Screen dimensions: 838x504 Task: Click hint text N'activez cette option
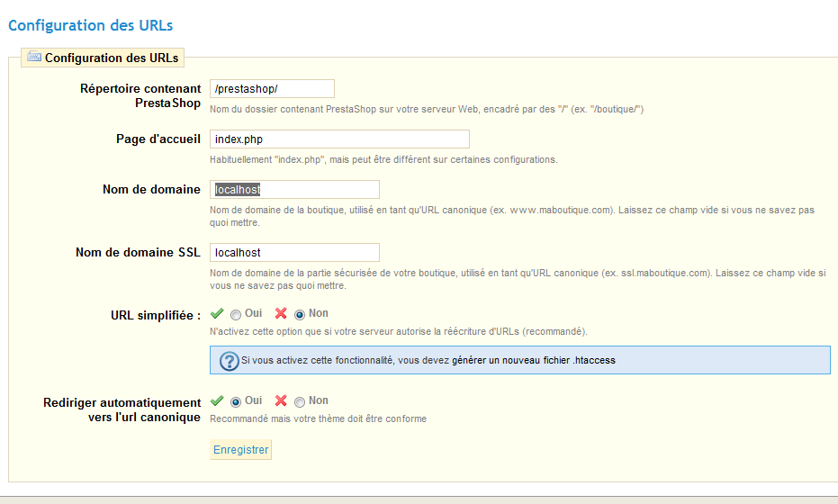pos(398,331)
